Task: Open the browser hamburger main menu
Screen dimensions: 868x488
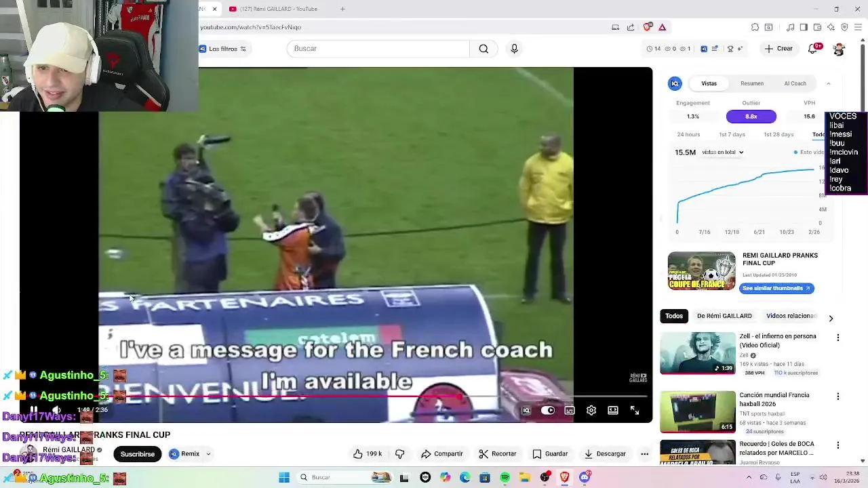Action: point(858,27)
